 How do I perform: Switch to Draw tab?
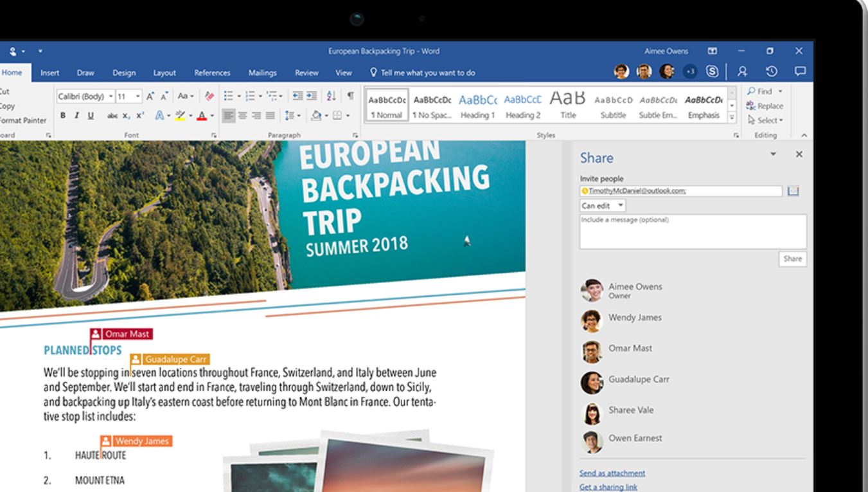[85, 73]
